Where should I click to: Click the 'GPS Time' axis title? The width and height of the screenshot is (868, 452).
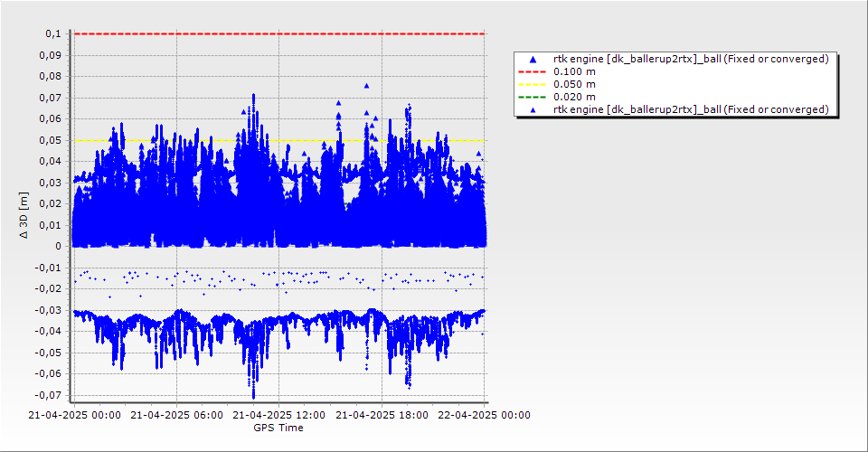point(278,428)
